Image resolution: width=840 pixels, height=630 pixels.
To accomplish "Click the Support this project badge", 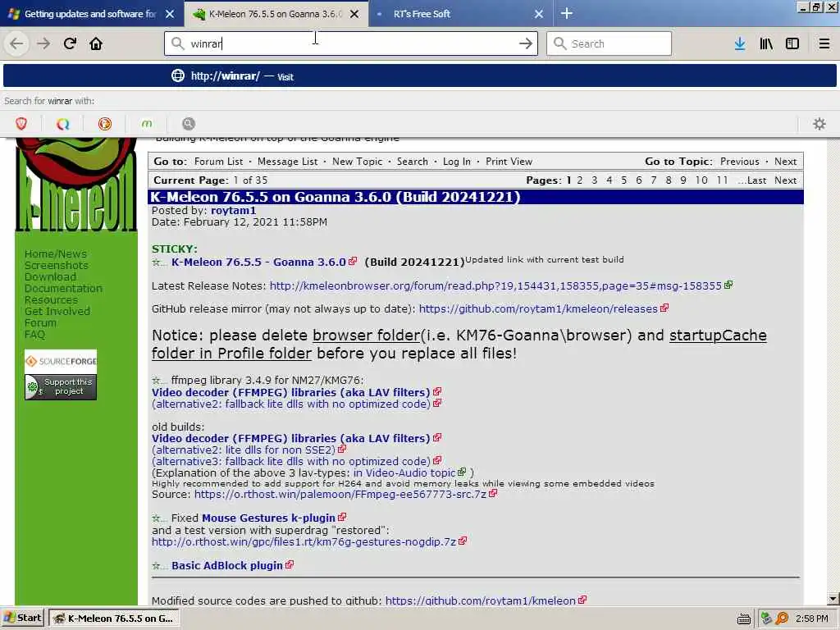I will coord(61,387).
